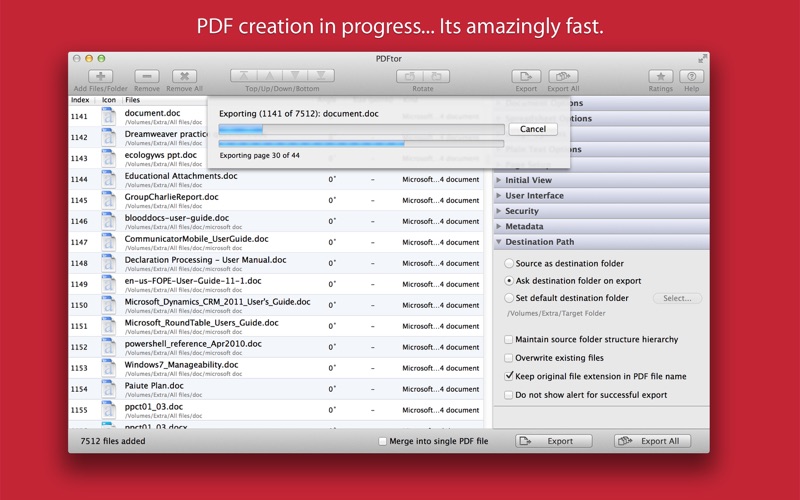This screenshot has height=500, width=800.
Task: Click the file icon for blooddocs-user-guide.doc
Action: pos(108,221)
